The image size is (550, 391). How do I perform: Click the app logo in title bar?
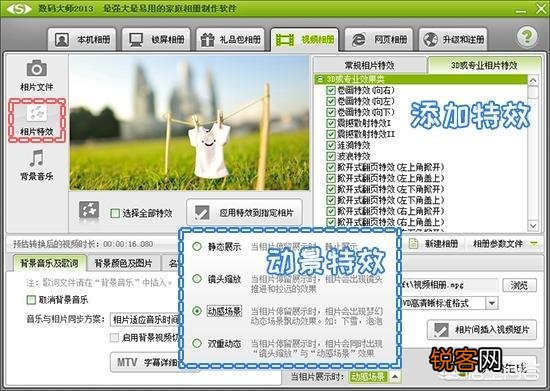point(19,8)
